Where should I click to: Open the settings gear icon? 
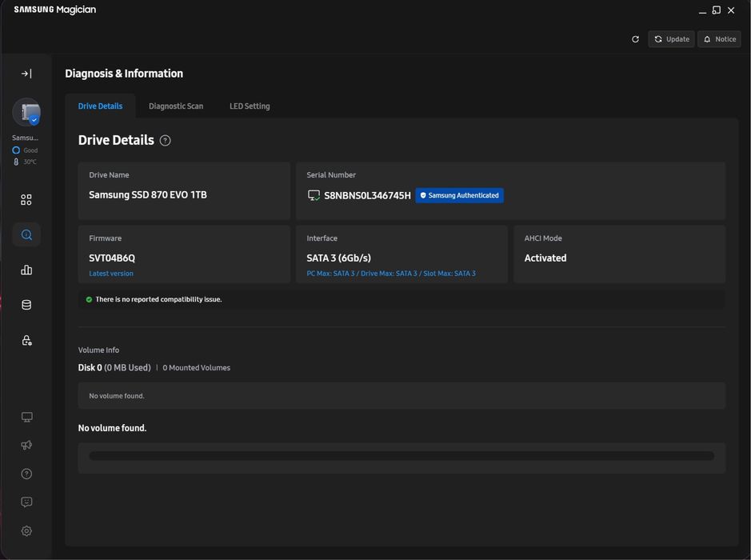(26, 530)
